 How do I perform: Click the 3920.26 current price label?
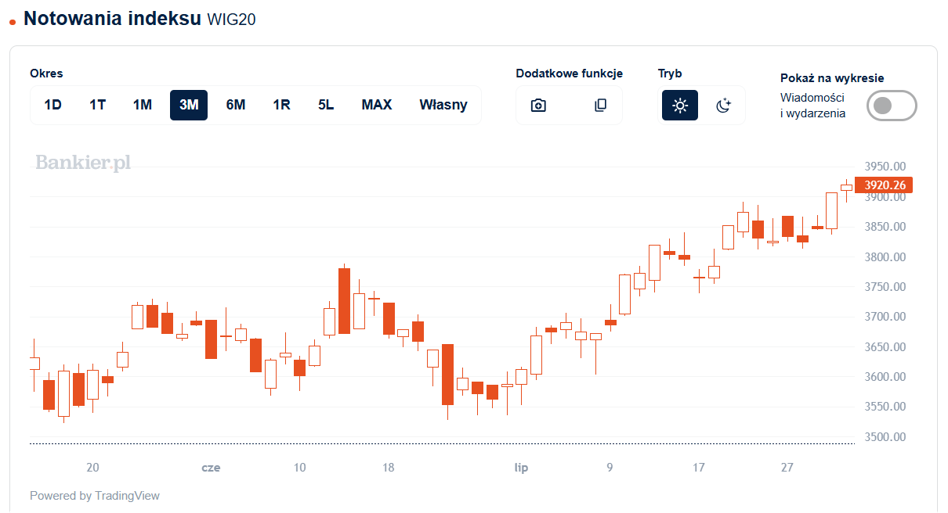click(884, 185)
